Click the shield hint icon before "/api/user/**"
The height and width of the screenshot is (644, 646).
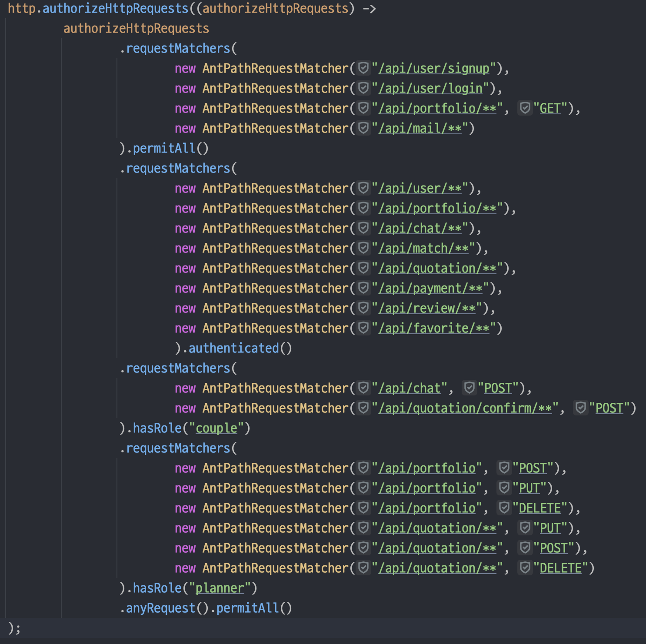point(363,188)
